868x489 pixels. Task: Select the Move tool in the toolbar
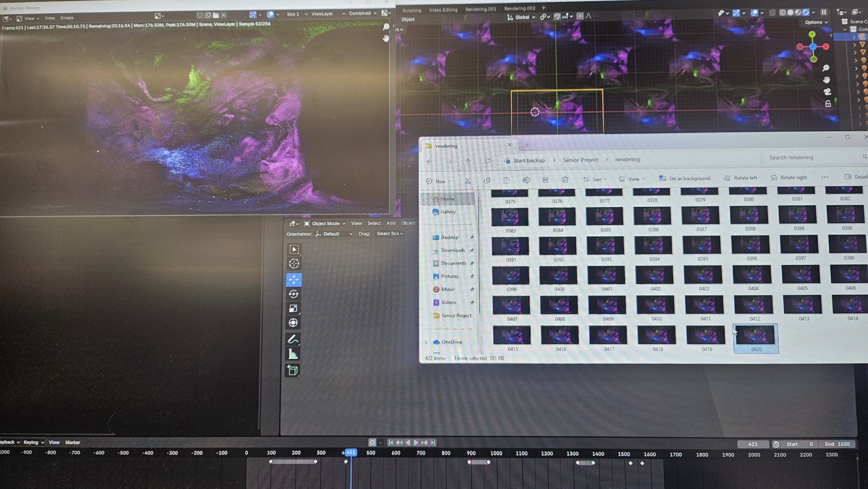pos(294,279)
